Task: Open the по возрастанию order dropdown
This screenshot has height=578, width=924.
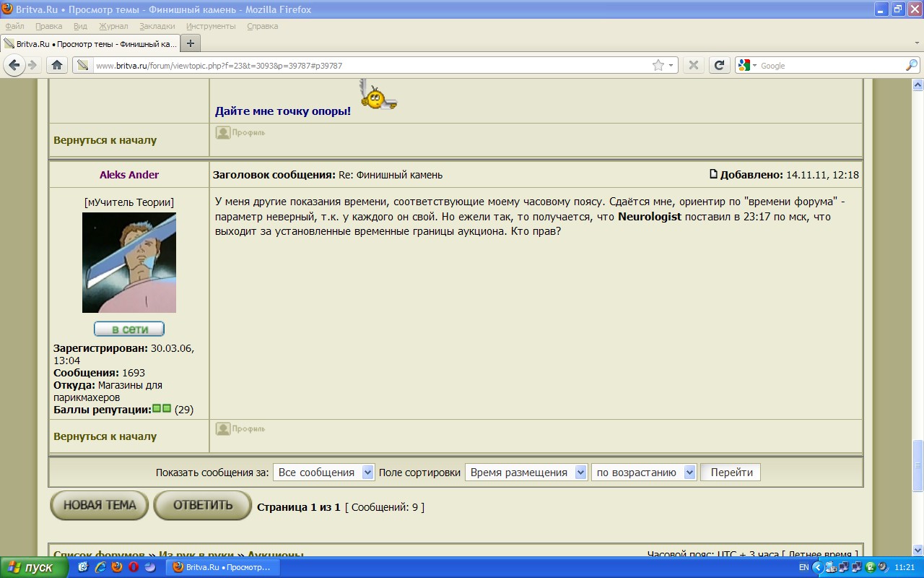Action: (x=644, y=473)
